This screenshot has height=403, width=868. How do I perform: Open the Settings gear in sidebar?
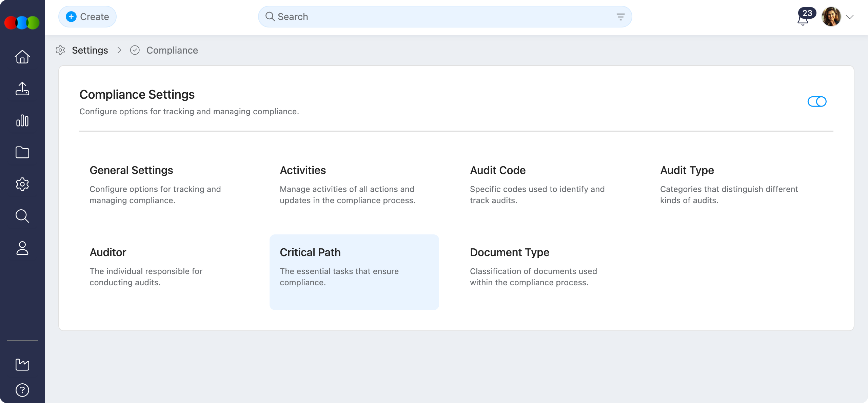coord(22,184)
